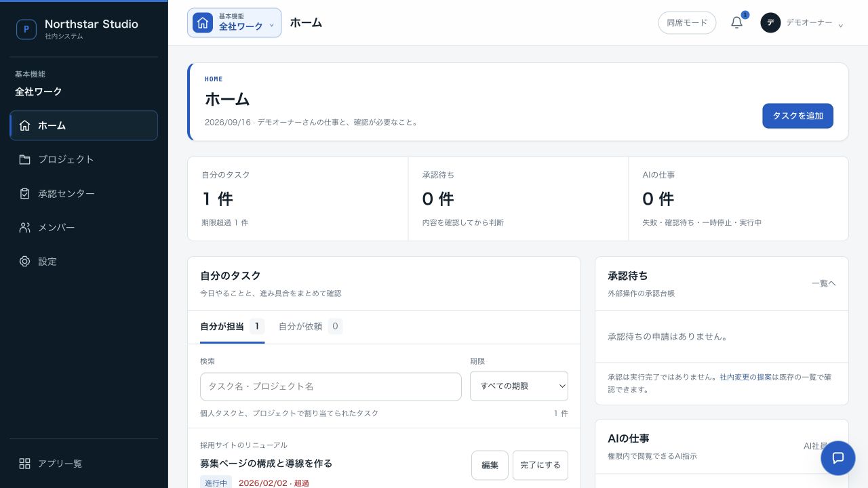Switch to the 自分が依頼 tab

(x=311, y=327)
